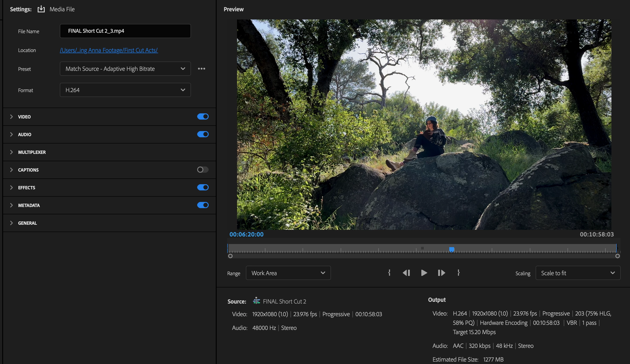Disable the AUDIO export toggle
630x364 pixels.
(203, 134)
